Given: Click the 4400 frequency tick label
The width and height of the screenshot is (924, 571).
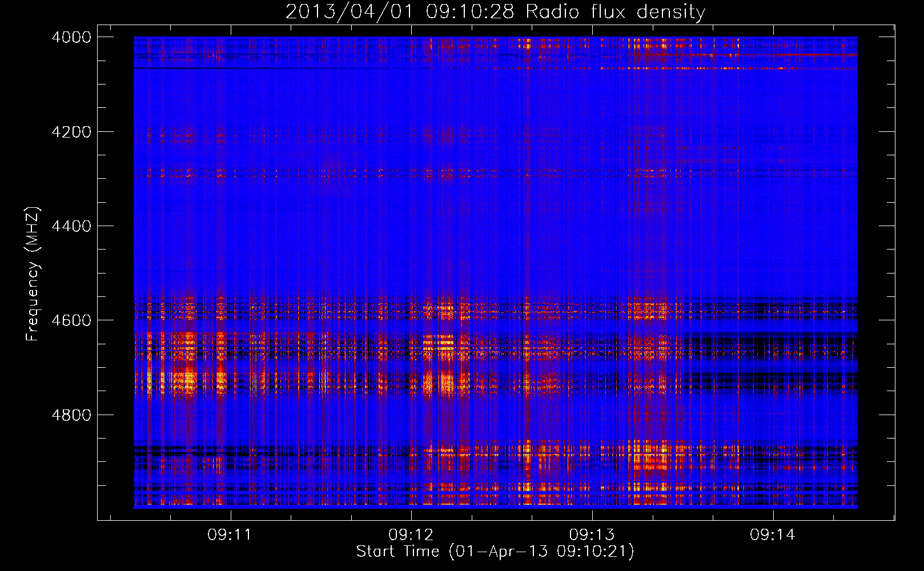Looking at the screenshot, I should coord(71,226).
